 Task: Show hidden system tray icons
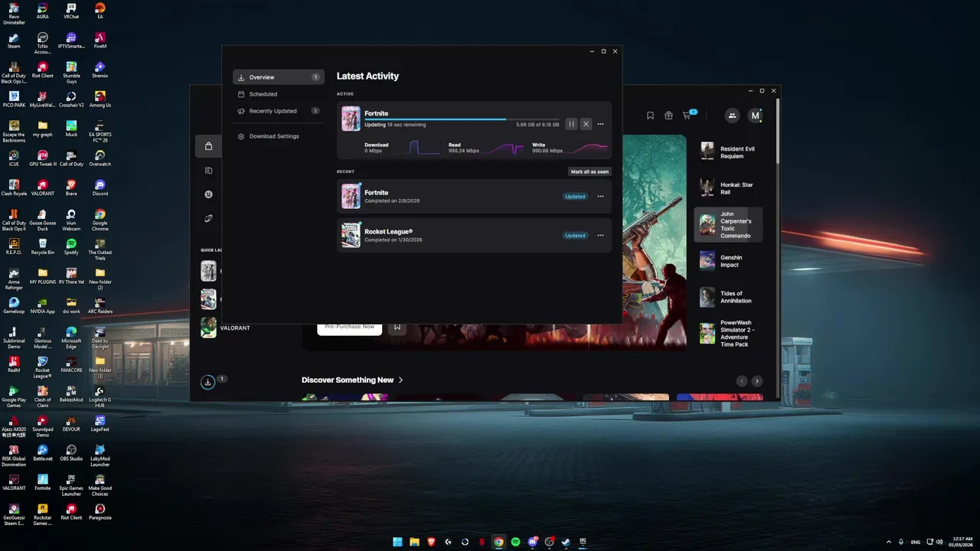pyautogui.click(x=888, y=542)
